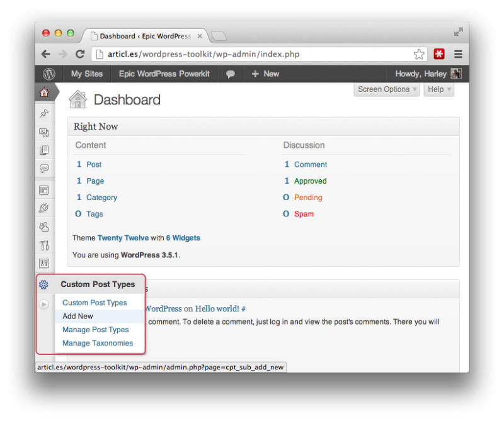This screenshot has width=504, height=421.
Task: Open the WordPress logo menu
Action: coord(49,74)
